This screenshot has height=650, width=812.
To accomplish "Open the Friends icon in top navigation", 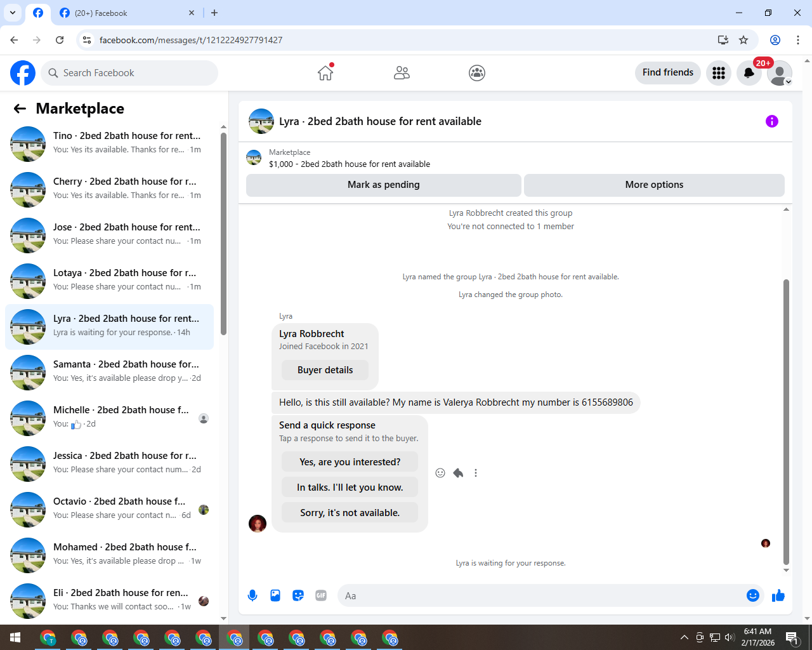I will point(402,73).
